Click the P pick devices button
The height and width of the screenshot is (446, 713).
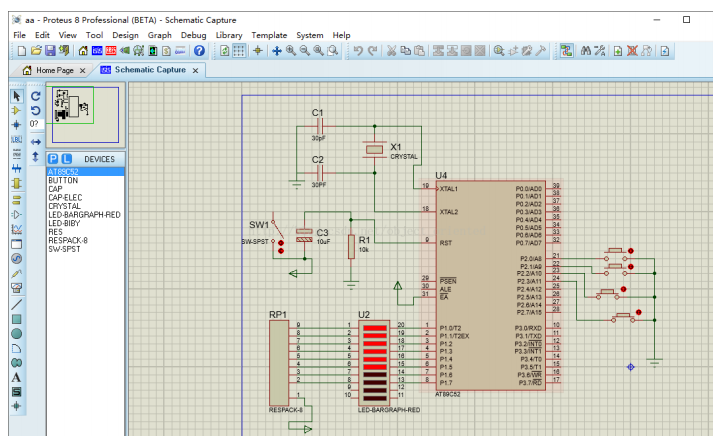[x=53, y=159]
